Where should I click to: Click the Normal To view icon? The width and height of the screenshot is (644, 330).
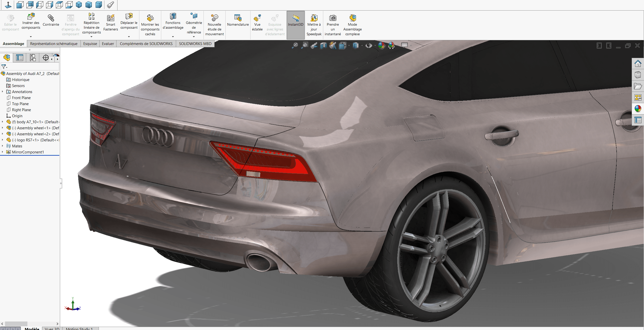click(8, 5)
